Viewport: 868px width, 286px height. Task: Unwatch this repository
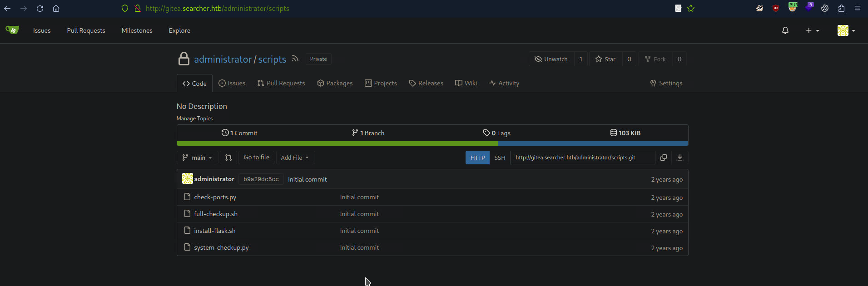[551, 59]
